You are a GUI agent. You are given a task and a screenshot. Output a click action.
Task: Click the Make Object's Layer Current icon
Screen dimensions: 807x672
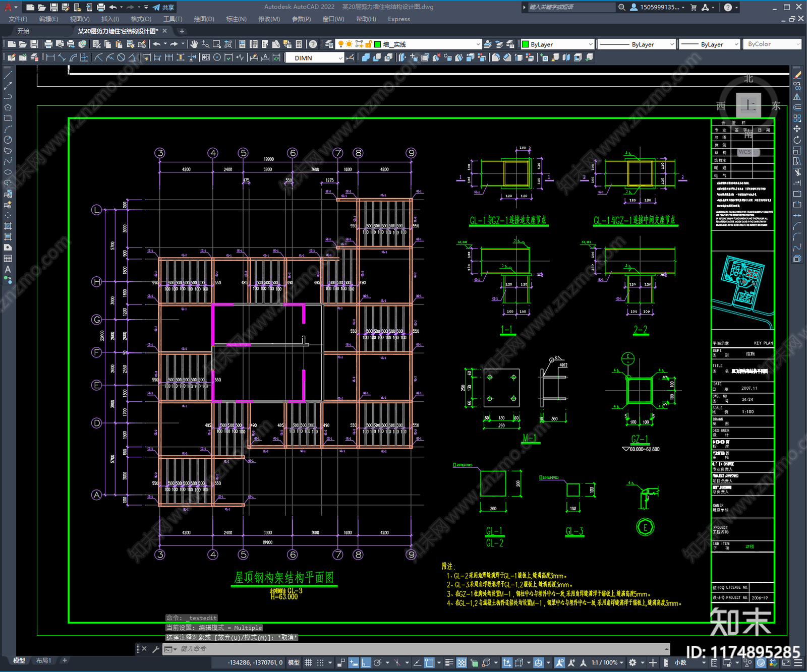[x=488, y=44]
